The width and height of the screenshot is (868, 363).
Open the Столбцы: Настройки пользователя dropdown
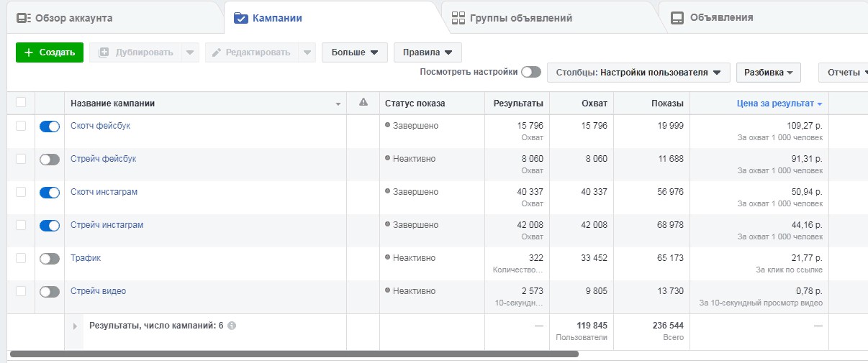[x=638, y=73]
